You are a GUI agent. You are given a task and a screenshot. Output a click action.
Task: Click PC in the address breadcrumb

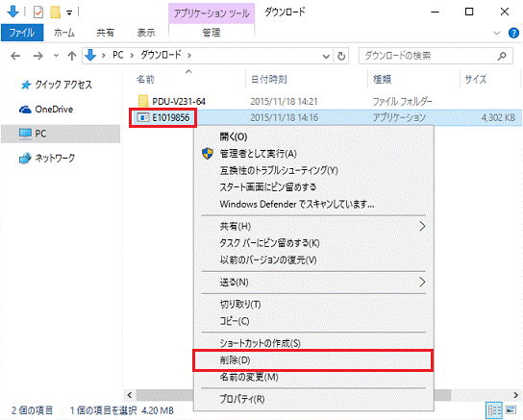click(118, 55)
